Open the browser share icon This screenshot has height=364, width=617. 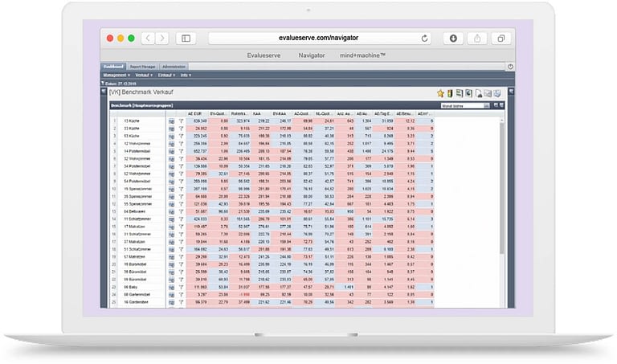(x=477, y=39)
